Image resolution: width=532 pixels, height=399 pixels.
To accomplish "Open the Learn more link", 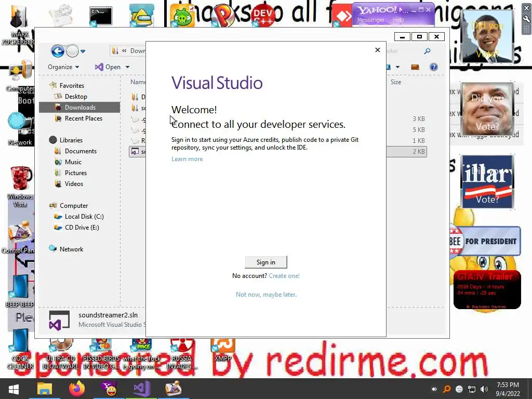I will 187,159.
